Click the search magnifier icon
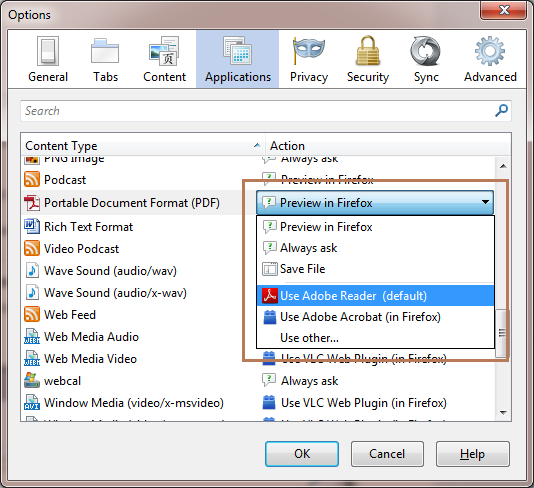534x488 pixels. [501, 110]
